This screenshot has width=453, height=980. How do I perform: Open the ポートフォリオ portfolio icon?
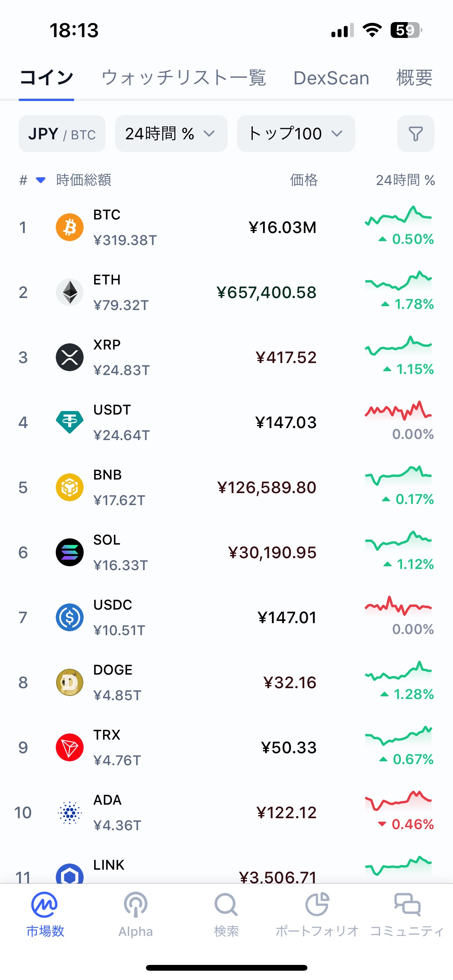pyautogui.click(x=317, y=905)
